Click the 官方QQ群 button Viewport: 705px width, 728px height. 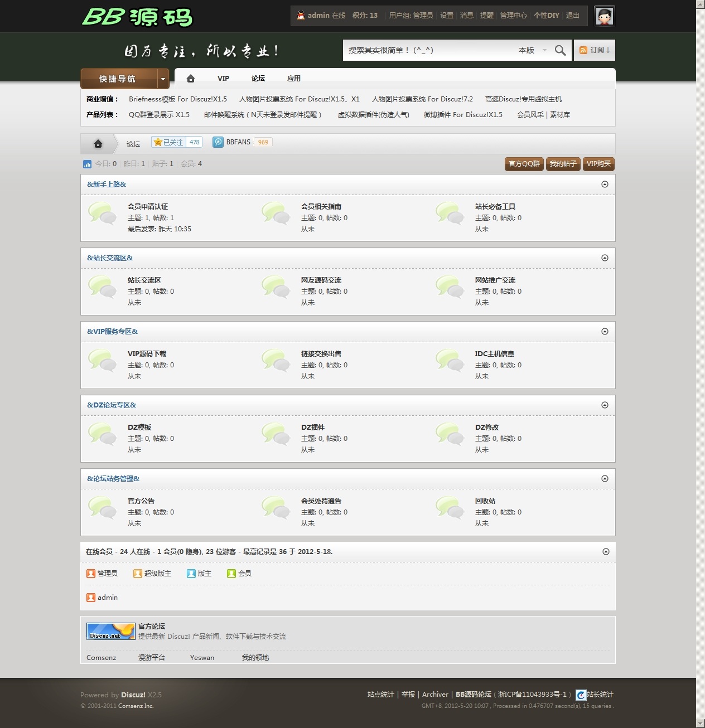(524, 164)
